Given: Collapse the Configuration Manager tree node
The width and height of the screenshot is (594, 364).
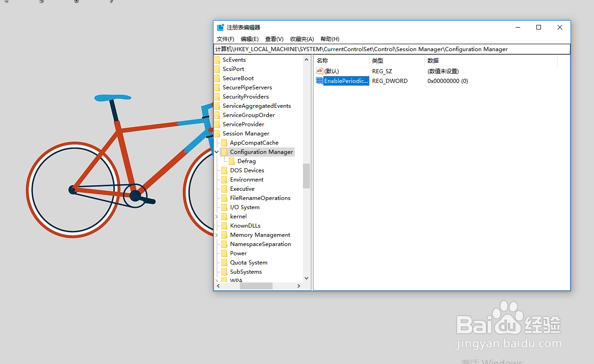Looking at the screenshot, I should 217,152.
